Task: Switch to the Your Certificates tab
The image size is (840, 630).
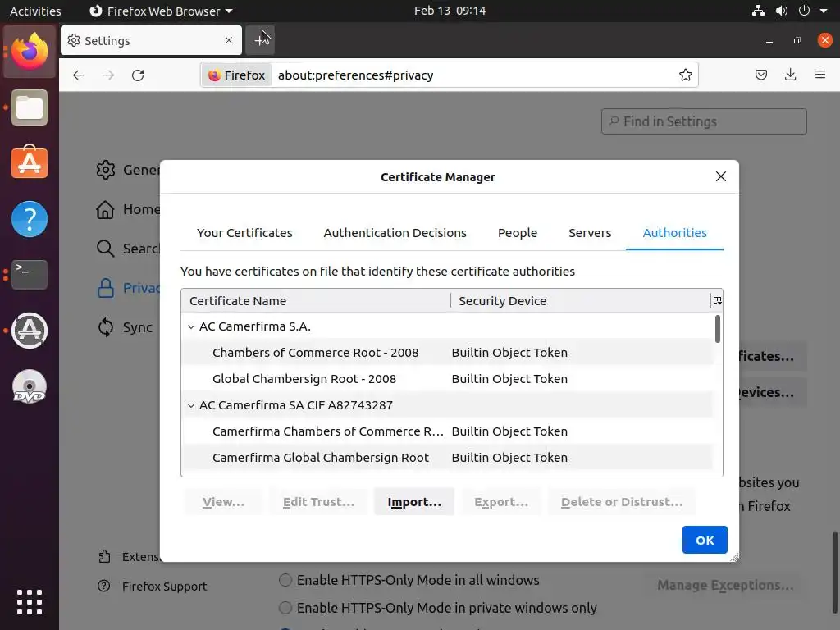Action: pos(244,233)
